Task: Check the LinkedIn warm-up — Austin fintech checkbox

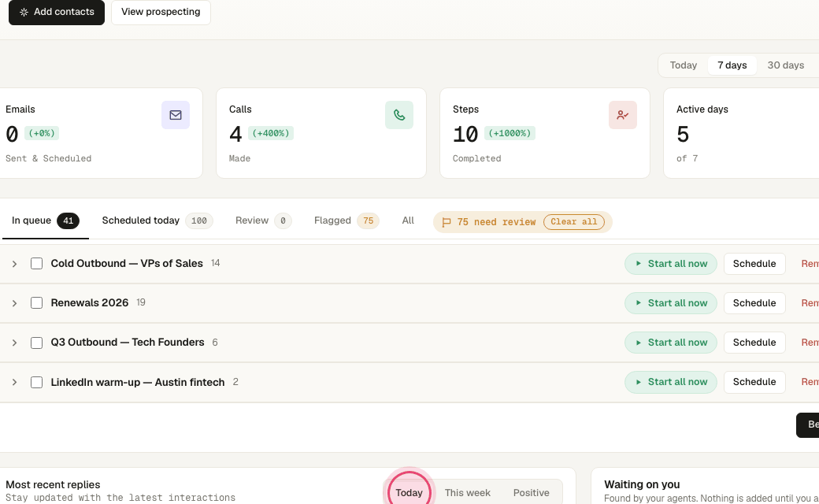Action: click(36, 382)
